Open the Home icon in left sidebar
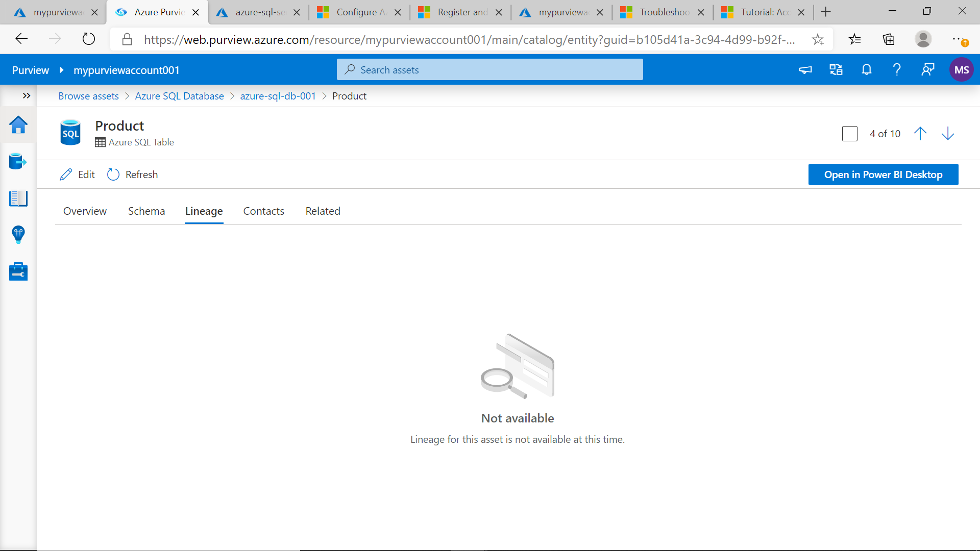Screen dimensions: 980x551 (18, 125)
